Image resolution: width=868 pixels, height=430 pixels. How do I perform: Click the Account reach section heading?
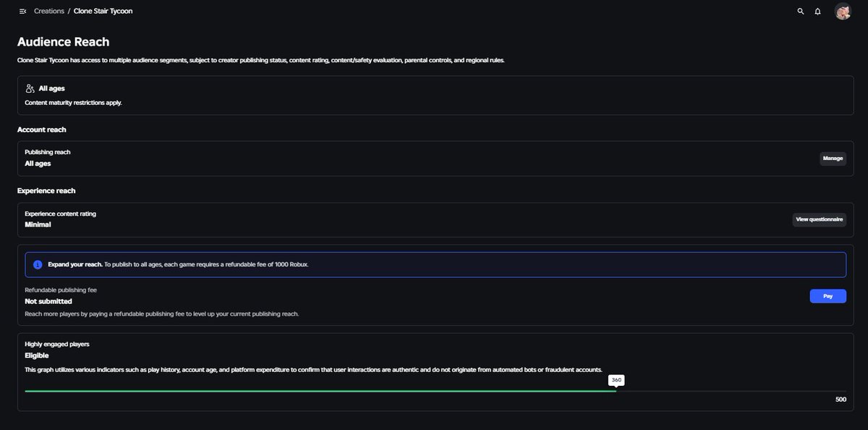click(42, 130)
